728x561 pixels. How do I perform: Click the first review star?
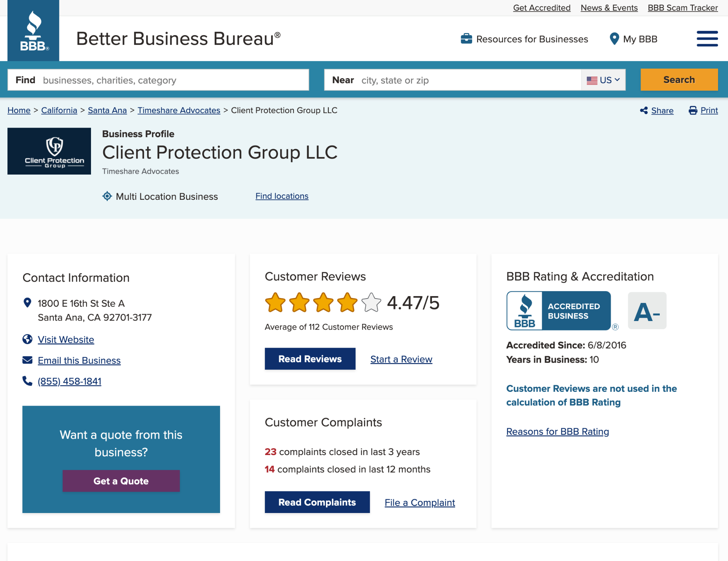pos(275,303)
